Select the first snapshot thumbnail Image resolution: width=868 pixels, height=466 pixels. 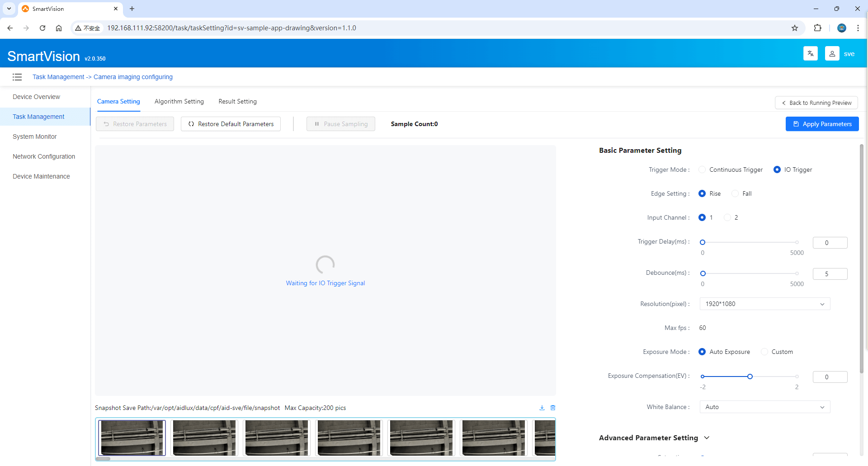pos(132,438)
